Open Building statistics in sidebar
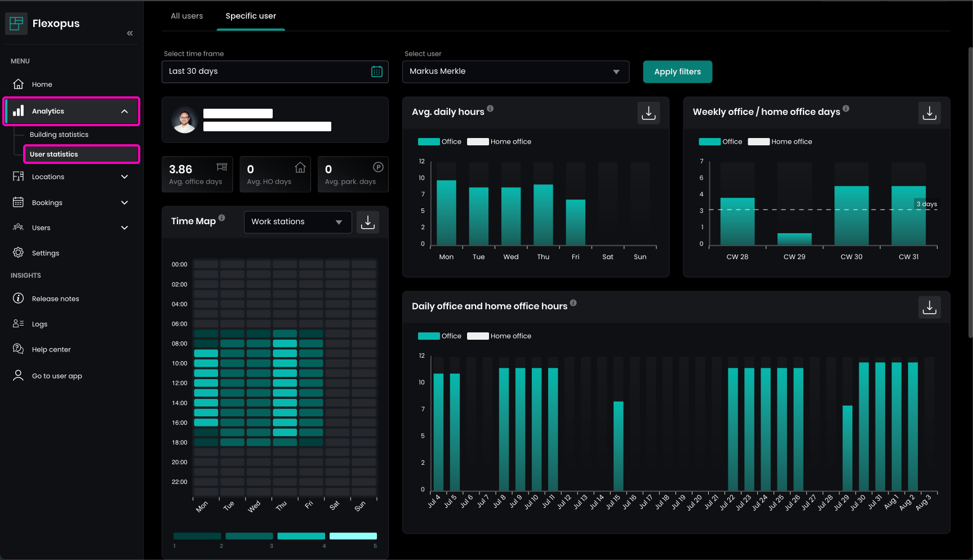Viewport: 973px width, 560px height. 59,135
